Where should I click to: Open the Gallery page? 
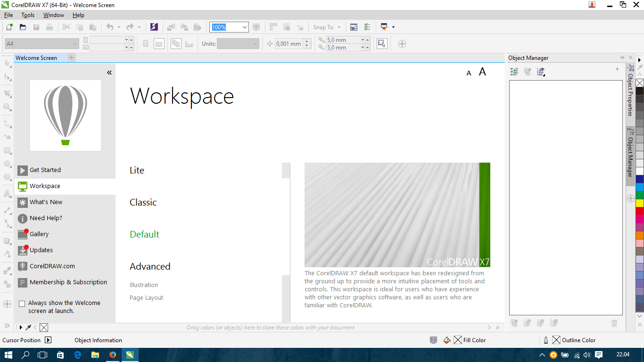pyautogui.click(x=39, y=234)
